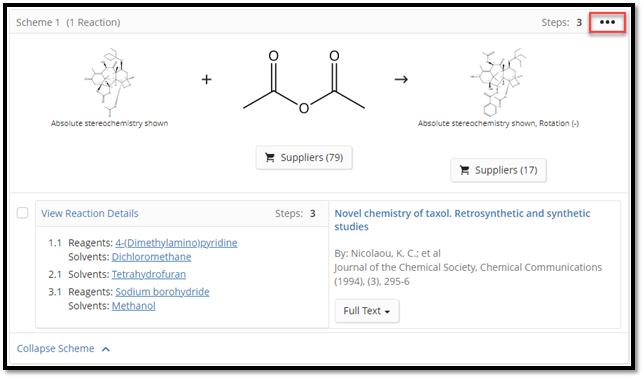Follow the 4-(Dimethylamino)pyridine reagent link
Viewport: 644px width, 379px height.
(176, 243)
